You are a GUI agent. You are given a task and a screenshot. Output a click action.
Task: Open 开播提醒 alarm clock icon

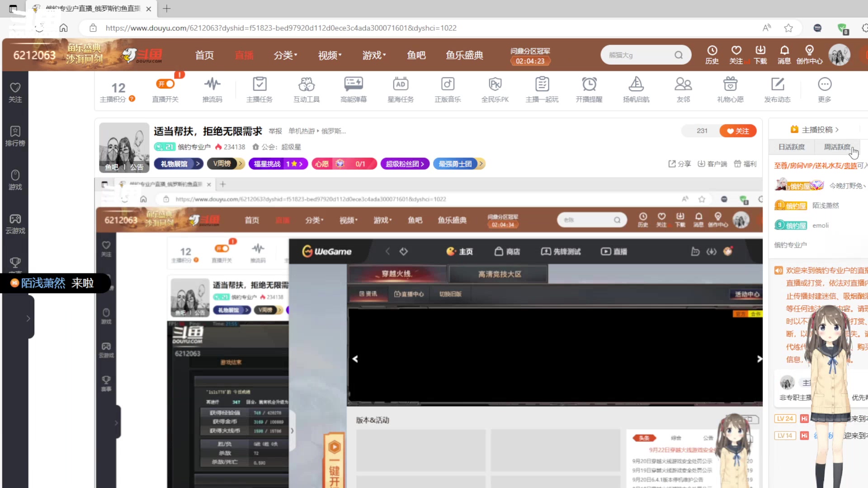[x=589, y=90]
